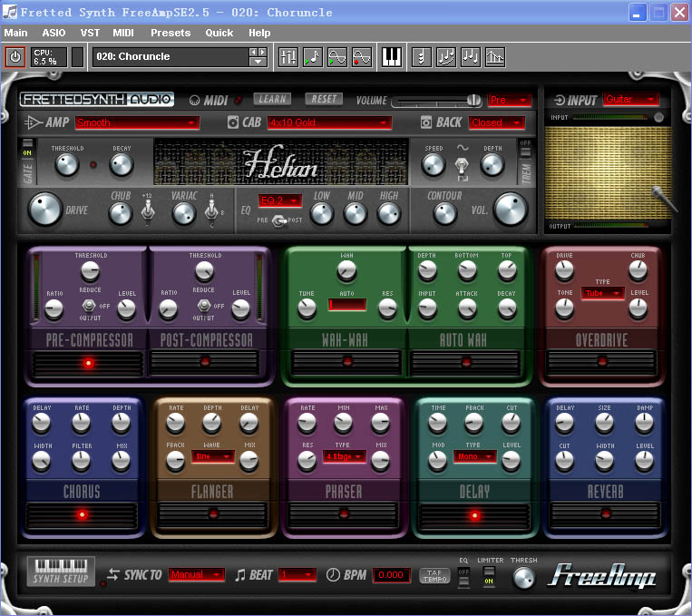Open Delay TYPE Mono dropdown
Image resolution: width=692 pixels, height=616 pixels.
point(475,456)
